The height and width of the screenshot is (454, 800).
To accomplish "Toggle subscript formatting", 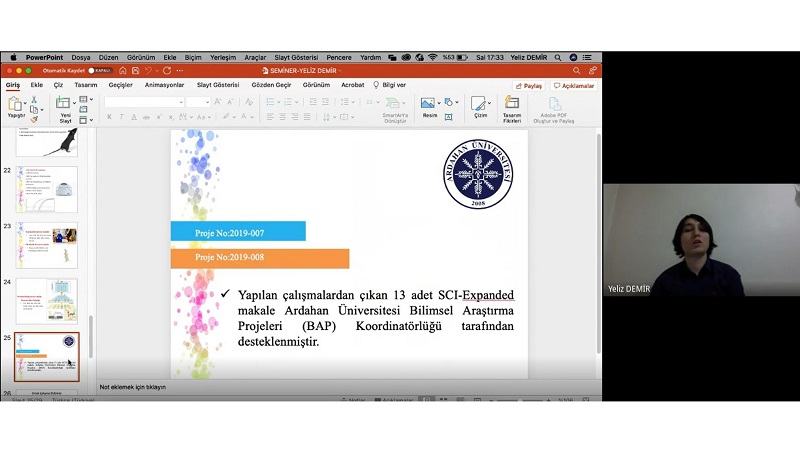I will [171, 117].
